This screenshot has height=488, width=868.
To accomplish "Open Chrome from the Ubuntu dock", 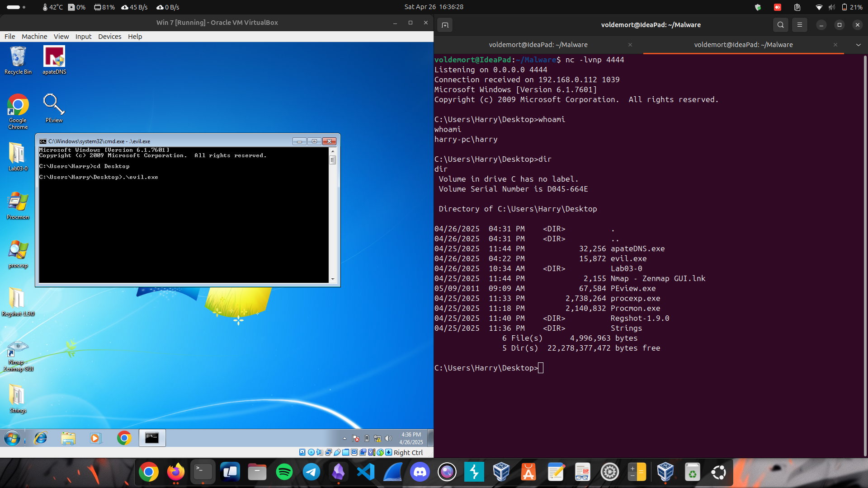I will tap(149, 472).
